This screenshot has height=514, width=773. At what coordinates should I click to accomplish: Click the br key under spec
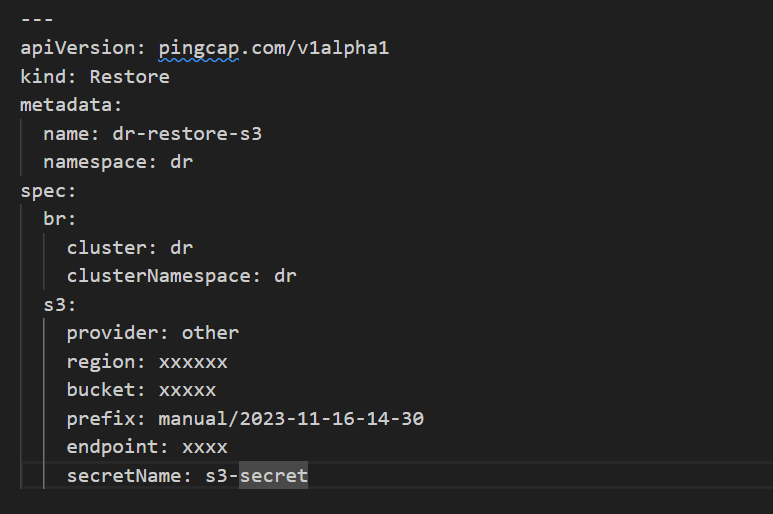coord(58,218)
